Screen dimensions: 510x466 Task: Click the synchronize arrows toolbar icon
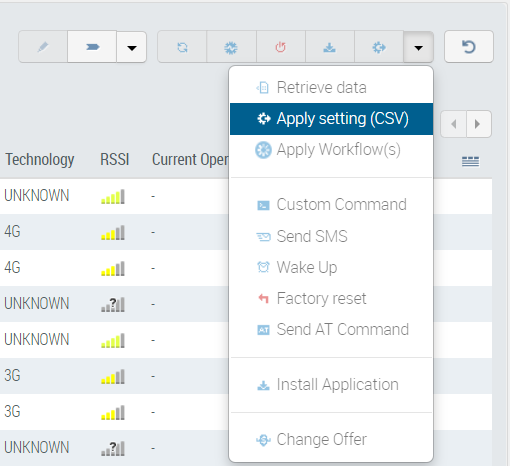pyautogui.click(x=182, y=47)
